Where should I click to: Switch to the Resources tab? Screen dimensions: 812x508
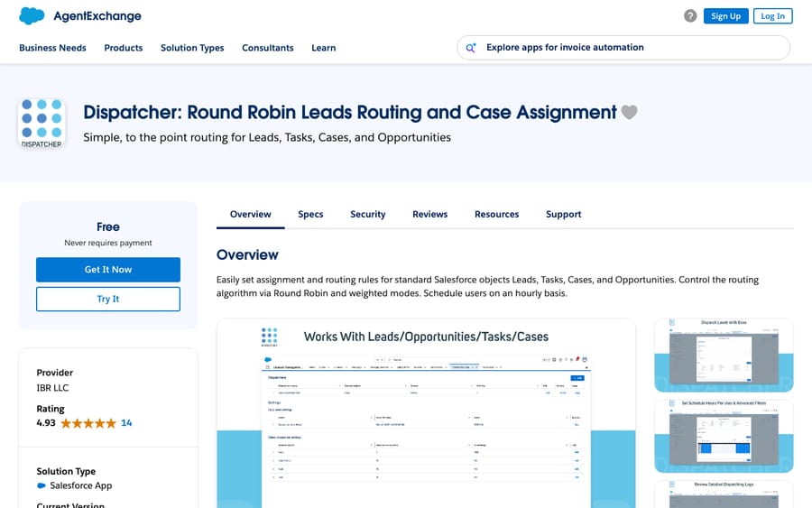pos(496,215)
